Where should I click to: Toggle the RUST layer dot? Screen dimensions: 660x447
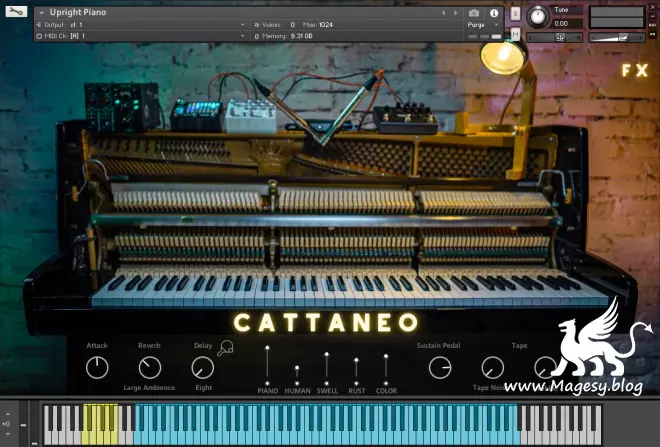coord(356,383)
